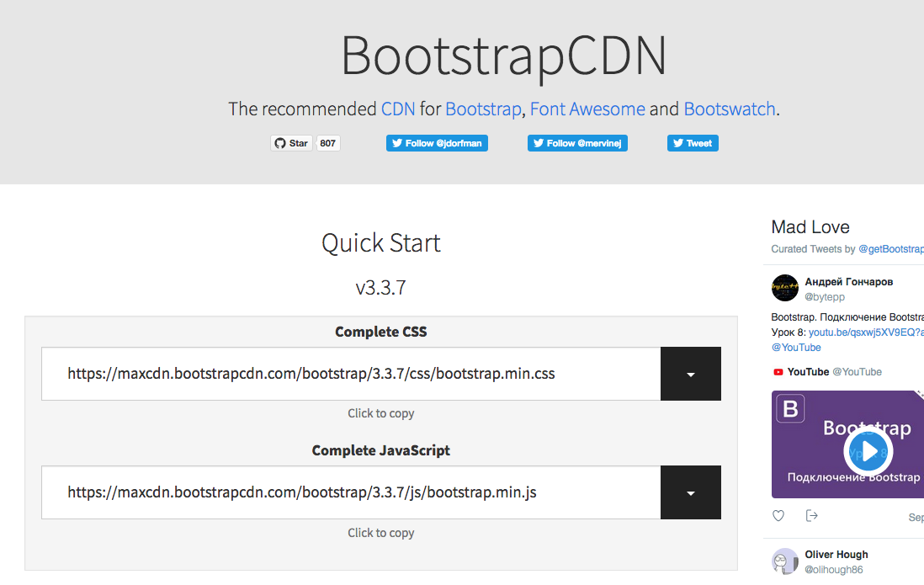Copy the bootstrap.min.js URL field

click(351, 492)
